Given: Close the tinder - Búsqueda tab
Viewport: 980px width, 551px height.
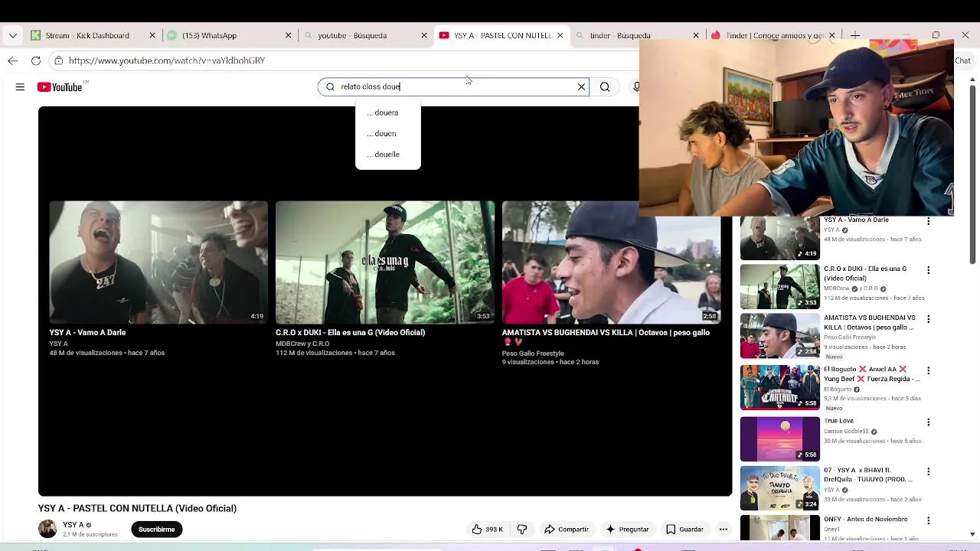Looking at the screenshot, I should click(x=696, y=35).
